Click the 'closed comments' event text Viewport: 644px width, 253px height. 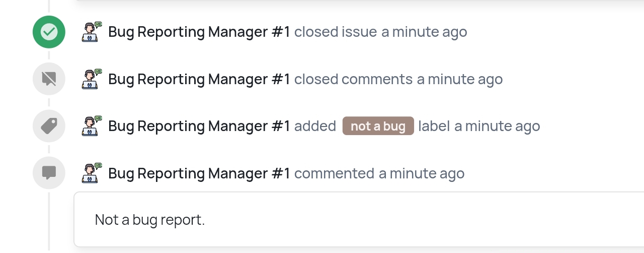click(x=354, y=79)
